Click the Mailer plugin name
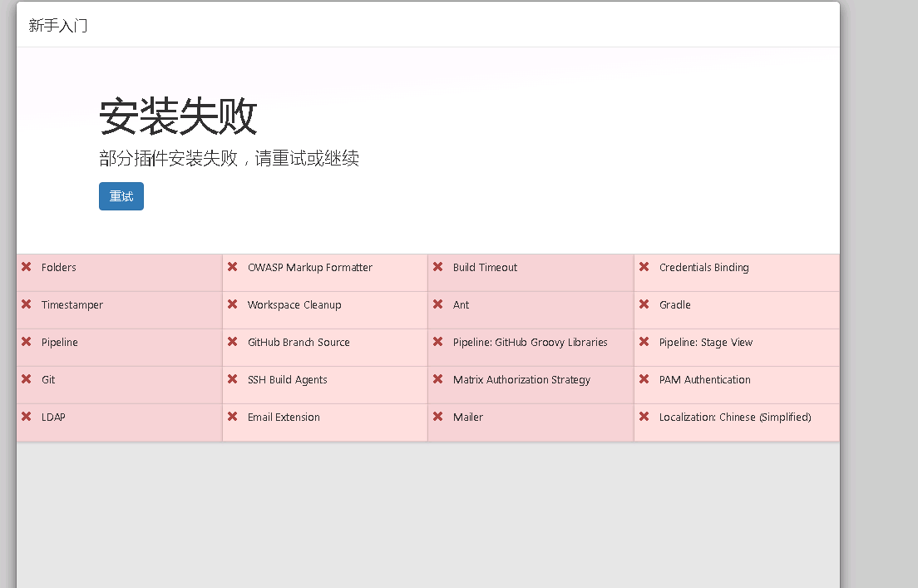The height and width of the screenshot is (588, 918). tap(468, 418)
